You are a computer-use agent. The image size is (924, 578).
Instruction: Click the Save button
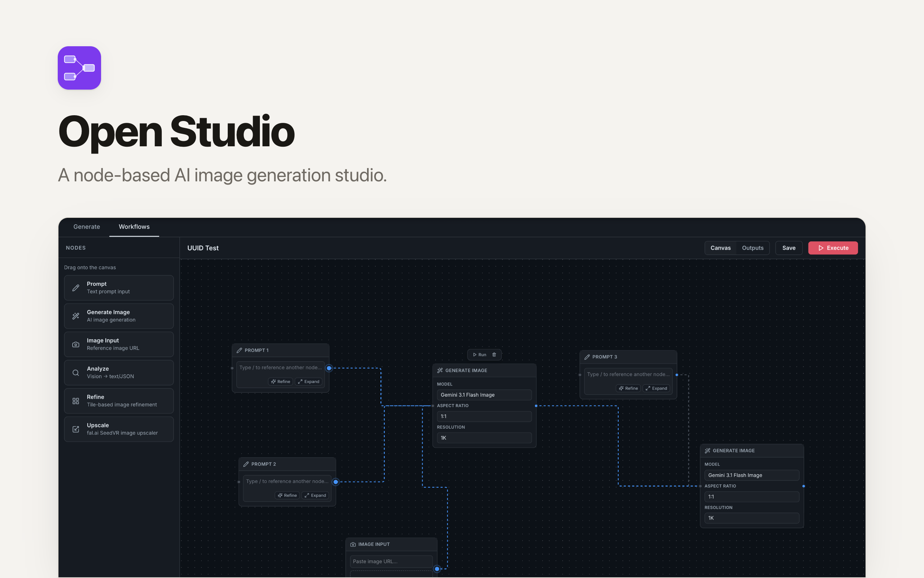pos(789,248)
